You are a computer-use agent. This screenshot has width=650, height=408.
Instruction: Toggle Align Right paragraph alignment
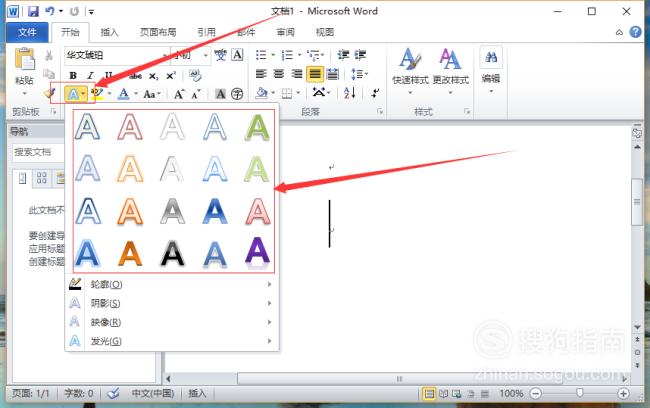pos(297,74)
